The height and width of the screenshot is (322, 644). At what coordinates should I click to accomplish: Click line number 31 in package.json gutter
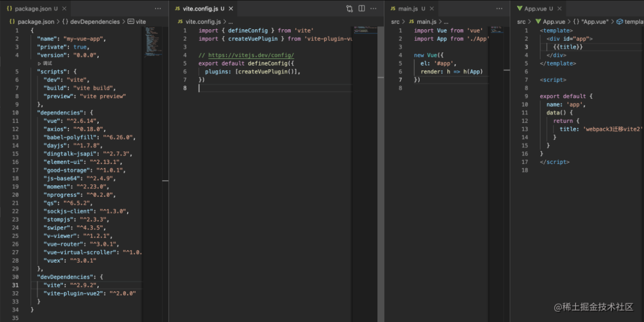[15, 285]
